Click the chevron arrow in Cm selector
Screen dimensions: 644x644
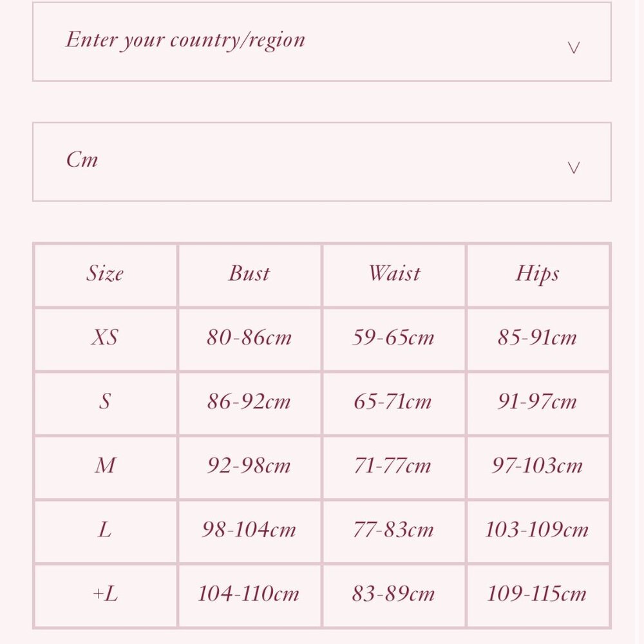(x=573, y=167)
